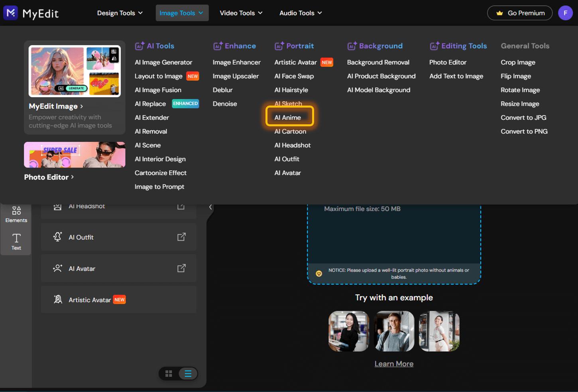Open Photo Editor link with chevron
Viewport: 578px width, 392px height.
coord(49,177)
